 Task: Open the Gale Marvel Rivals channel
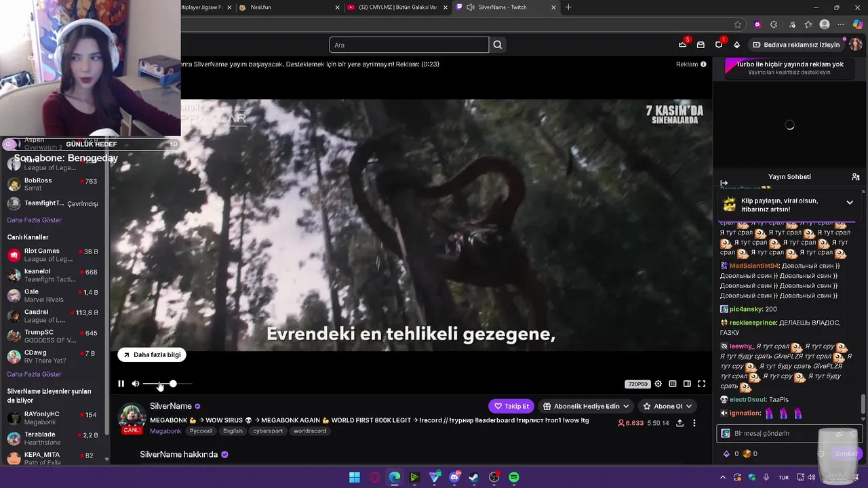pos(53,296)
